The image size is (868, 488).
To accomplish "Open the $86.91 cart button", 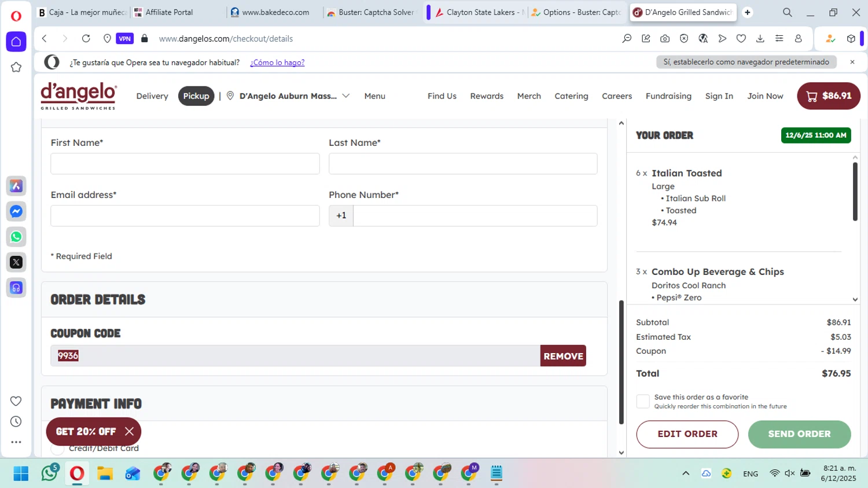I will [x=829, y=96].
